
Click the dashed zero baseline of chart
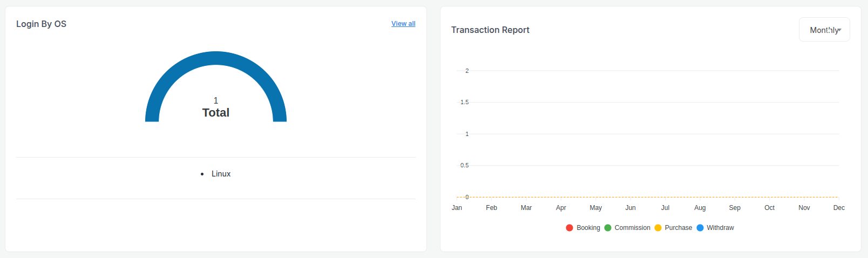pyautogui.click(x=648, y=197)
